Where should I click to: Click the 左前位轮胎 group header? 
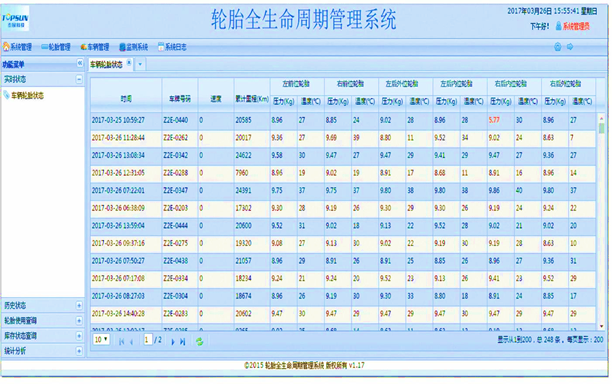click(297, 84)
